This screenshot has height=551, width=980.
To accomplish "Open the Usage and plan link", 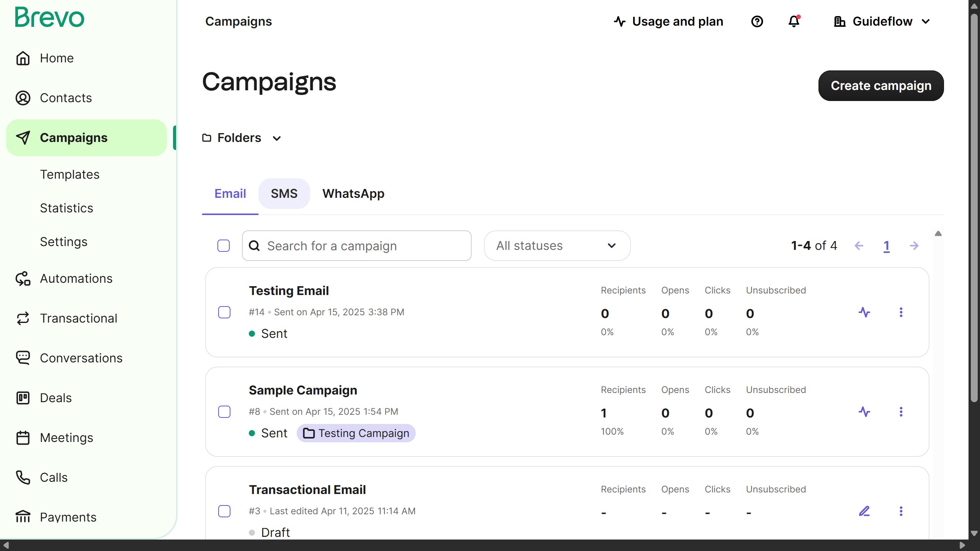I will tap(668, 21).
